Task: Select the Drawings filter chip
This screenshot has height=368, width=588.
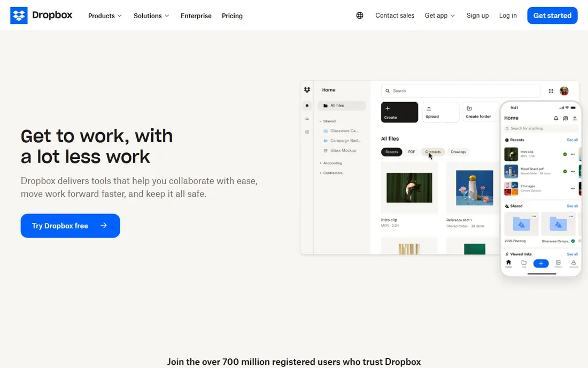Action: 458,152
